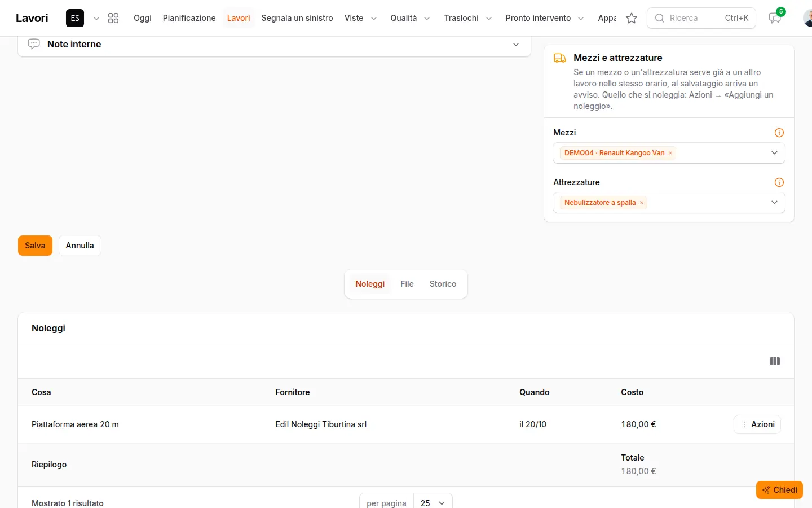Click the truck icon in Mezzi e attrezzature
The height and width of the screenshot is (508, 812).
(560, 58)
